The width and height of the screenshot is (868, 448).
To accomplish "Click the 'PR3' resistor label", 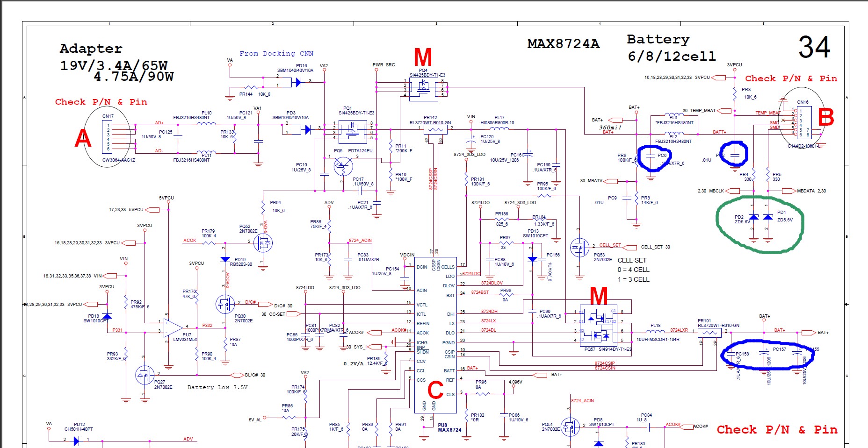I will click(746, 90).
